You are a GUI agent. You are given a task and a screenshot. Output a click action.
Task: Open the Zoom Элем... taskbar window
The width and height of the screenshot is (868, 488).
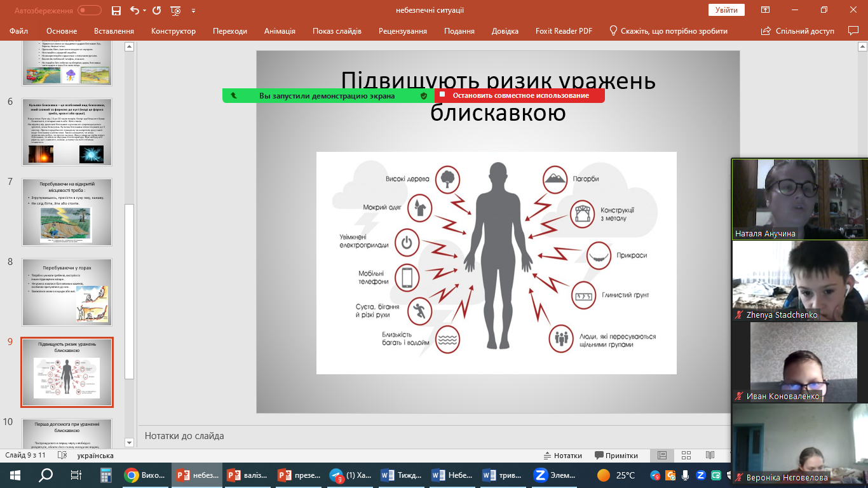[554, 475]
